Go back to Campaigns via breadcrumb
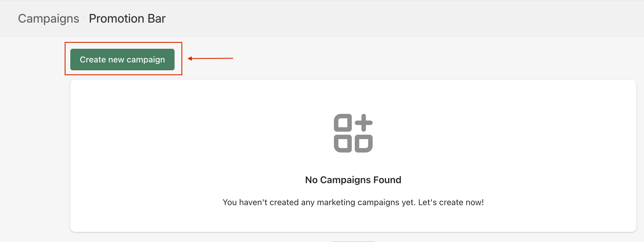Viewport: 644px width, 242px height. click(49, 18)
